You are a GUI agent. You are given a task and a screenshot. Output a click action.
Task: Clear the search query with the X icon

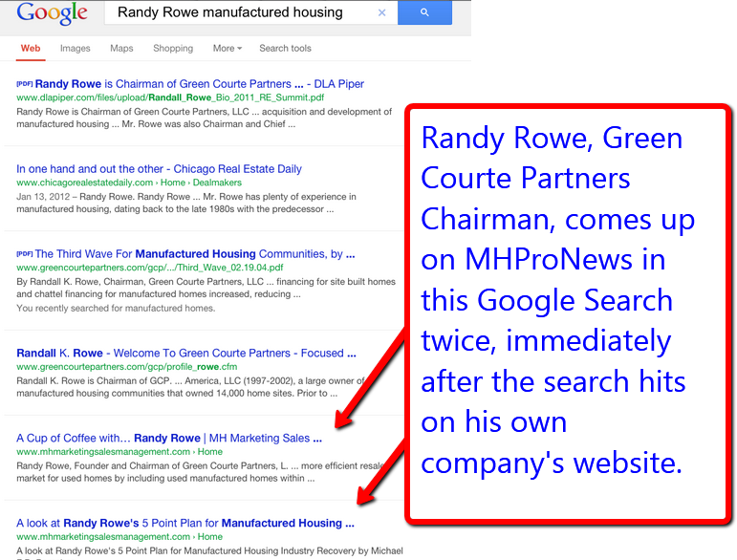tap(381, 12)
